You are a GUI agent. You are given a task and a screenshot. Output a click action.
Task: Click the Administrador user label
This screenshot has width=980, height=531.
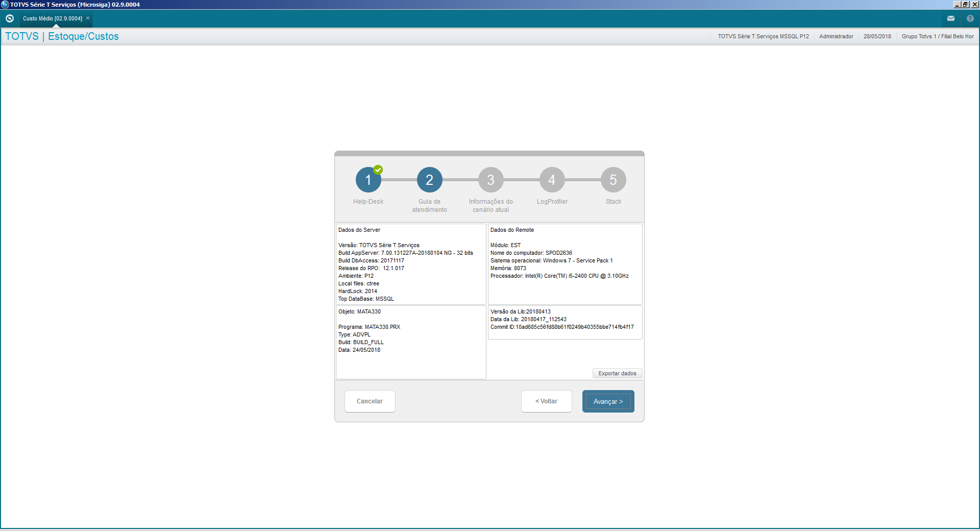point(836,36)
